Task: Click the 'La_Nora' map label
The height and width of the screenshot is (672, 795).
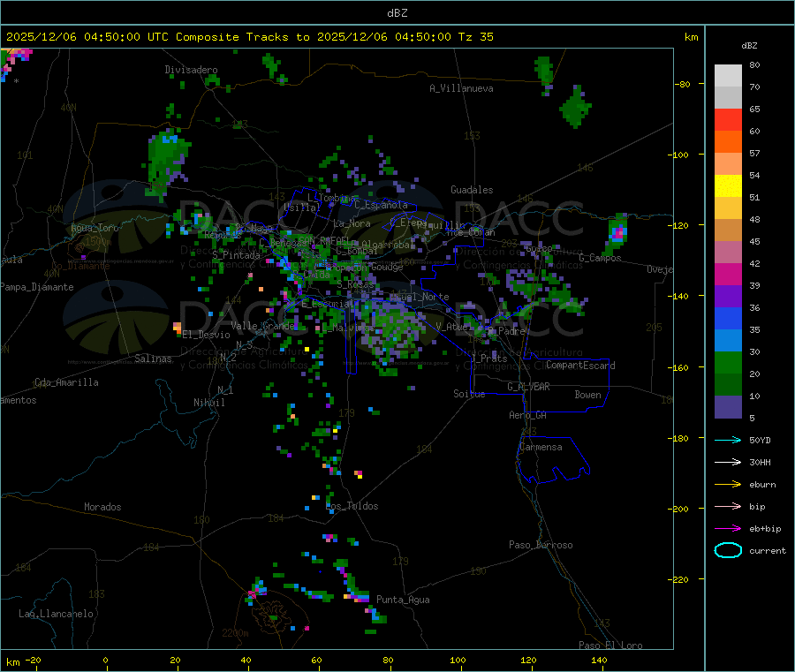Action: pyautogui.click(x=352, y=223)
